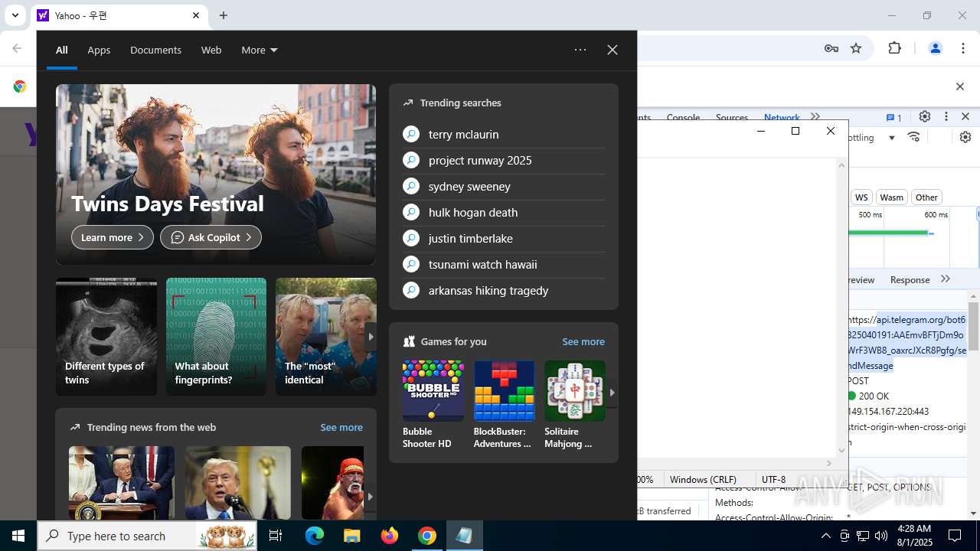
Task: Click Learn more on Twins Days Festival
Action: click(x=113, y=237)
